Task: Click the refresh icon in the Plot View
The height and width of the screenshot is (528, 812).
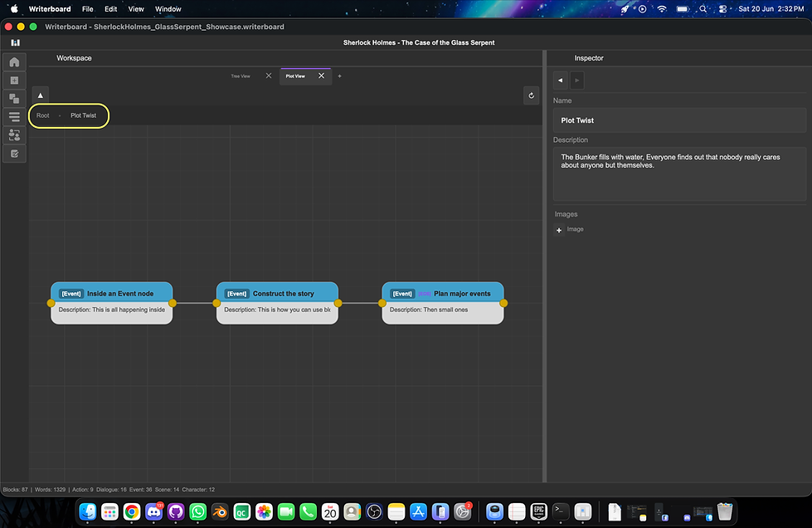Action: (x=531, y=95)
